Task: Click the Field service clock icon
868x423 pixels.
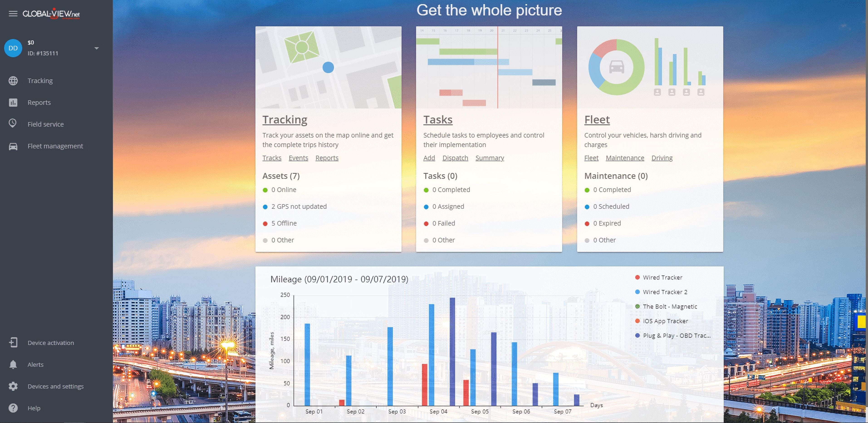Action: (13, 124)
